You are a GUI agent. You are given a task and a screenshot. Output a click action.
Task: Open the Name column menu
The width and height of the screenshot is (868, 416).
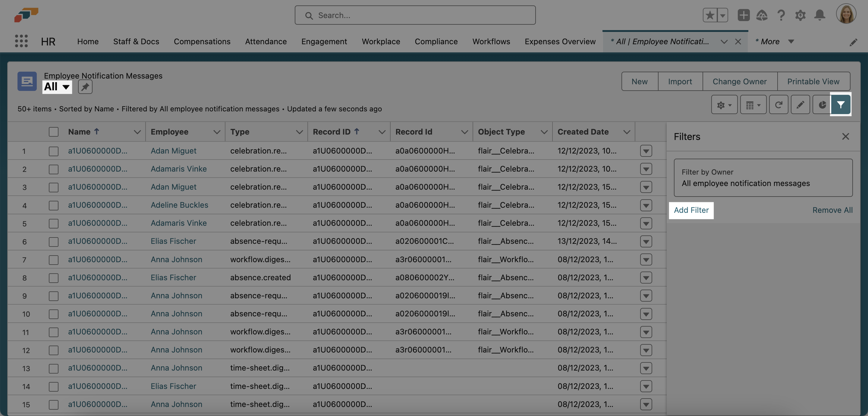coord(137,132)
